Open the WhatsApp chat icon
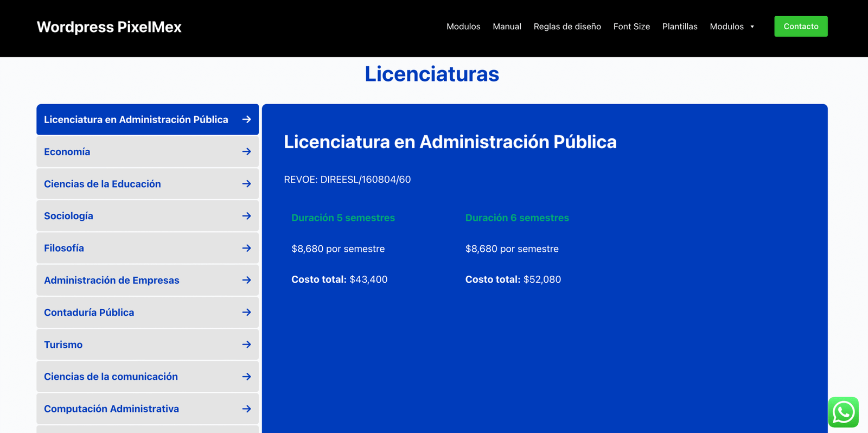 point(843,412)
